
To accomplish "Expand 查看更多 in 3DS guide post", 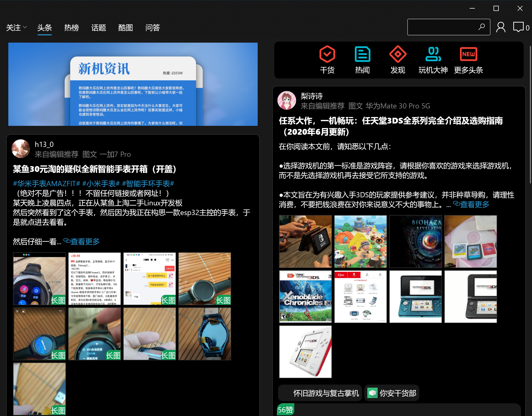I will tap(471, 204).
